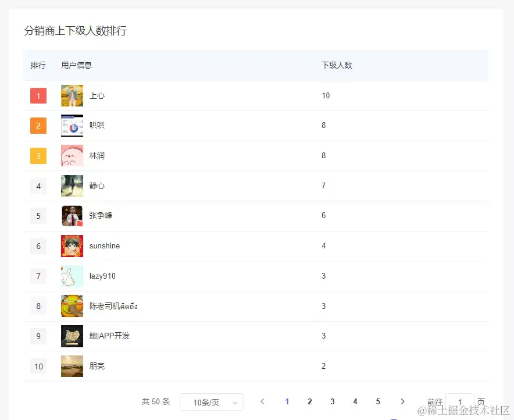
Task: Click the rank 5 badge
Action: coord(38,216)
